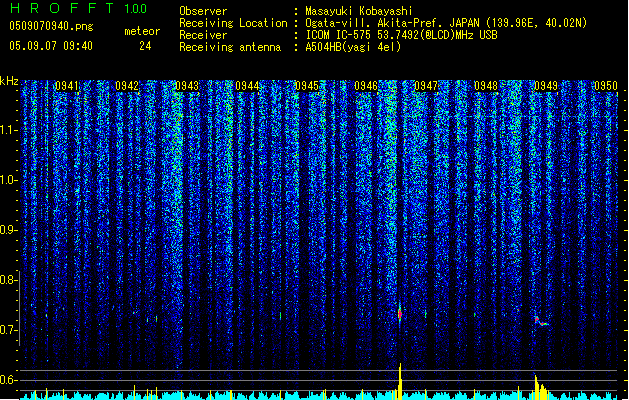Click the 0947 time marker

pos(426,86)
